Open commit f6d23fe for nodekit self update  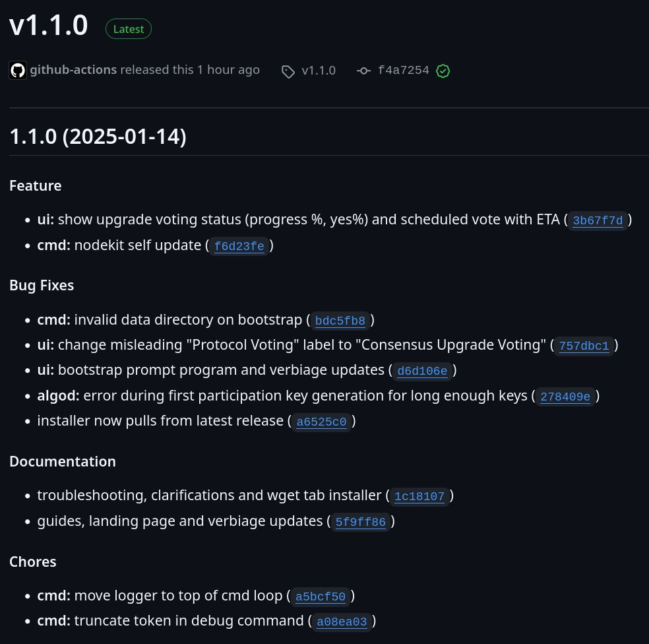click(239, 246)
